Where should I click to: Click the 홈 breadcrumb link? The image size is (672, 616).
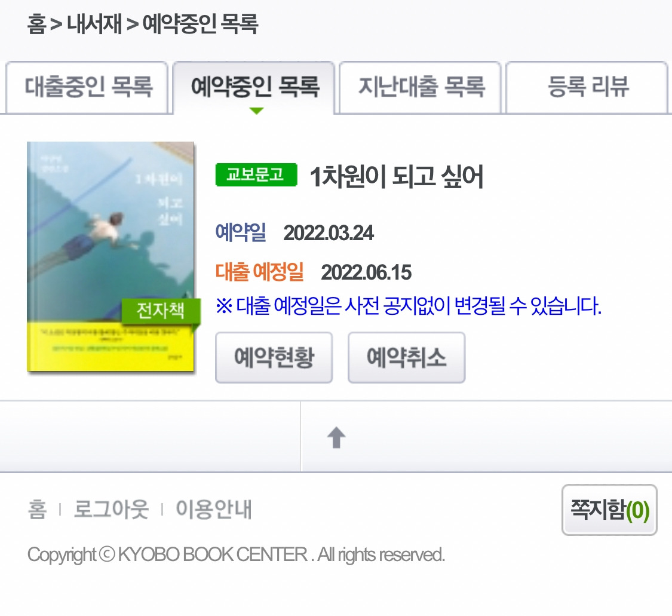36,23
